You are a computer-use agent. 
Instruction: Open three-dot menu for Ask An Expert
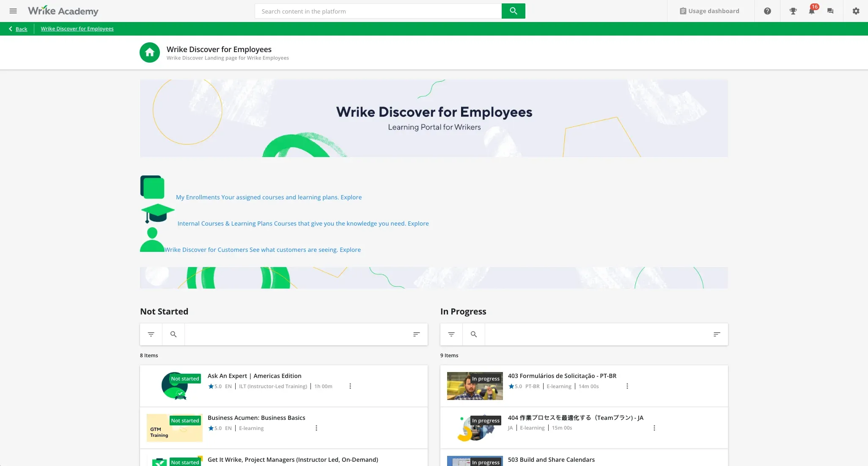click(x=350, y=386)
